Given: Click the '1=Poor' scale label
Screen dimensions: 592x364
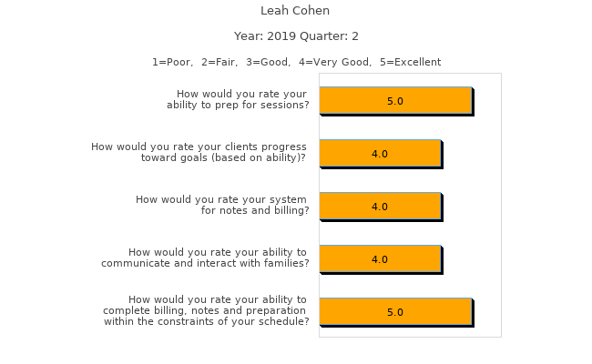Looking at the screenshot, I should pyautogui.click(x=171, y=62).
